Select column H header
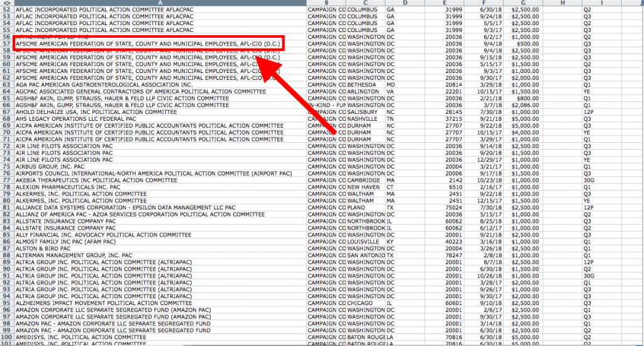 [x=563, y=3]
